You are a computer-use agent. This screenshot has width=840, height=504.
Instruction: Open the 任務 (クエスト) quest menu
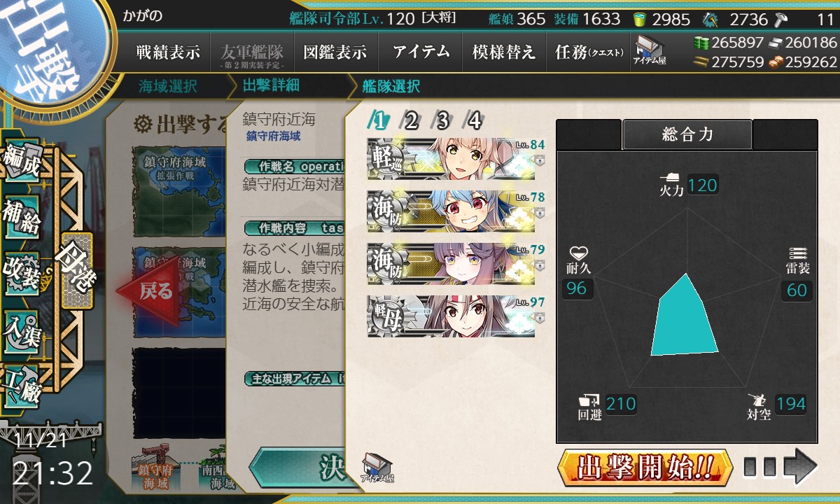click(588, 52)
